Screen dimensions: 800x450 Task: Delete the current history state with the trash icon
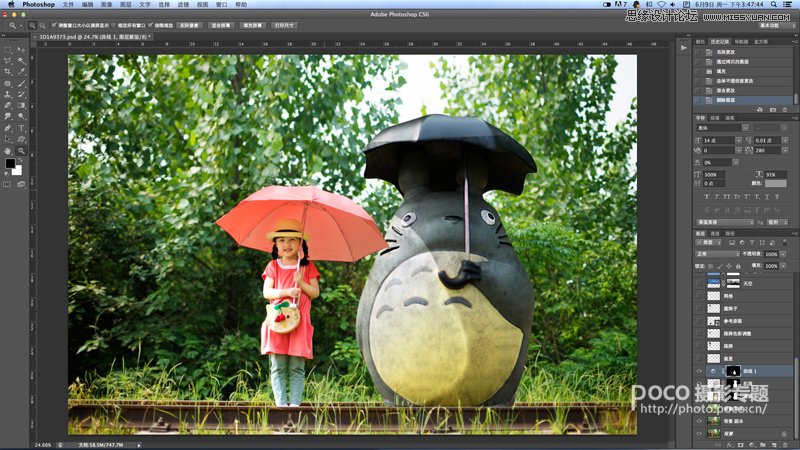[785, 110]
